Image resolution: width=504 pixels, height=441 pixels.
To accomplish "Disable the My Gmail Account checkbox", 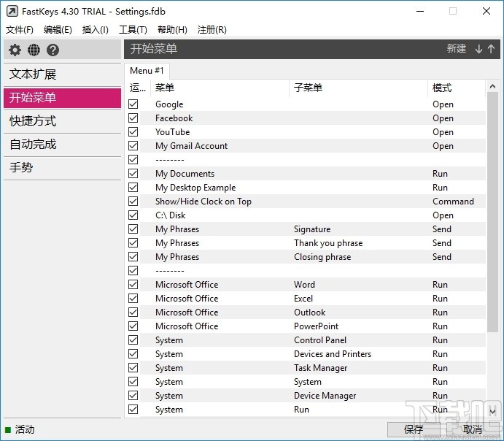I will (133, 145).
